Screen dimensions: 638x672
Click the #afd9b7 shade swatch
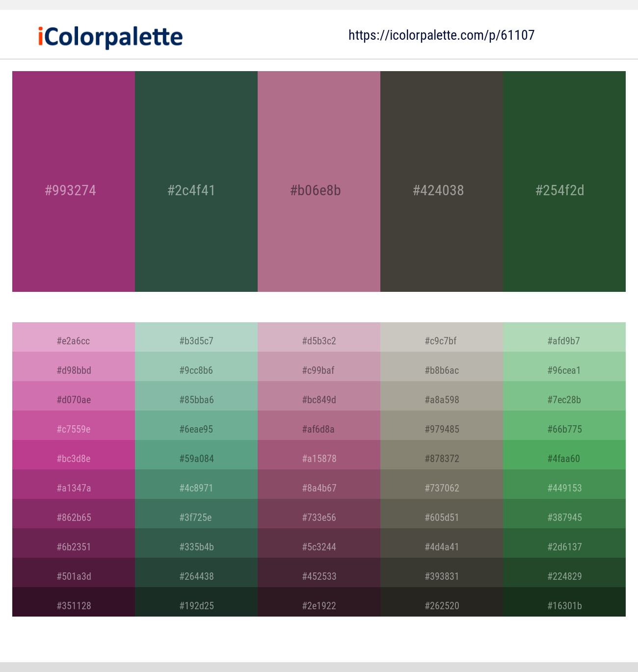pyautogui.click(x=564, y=340)
